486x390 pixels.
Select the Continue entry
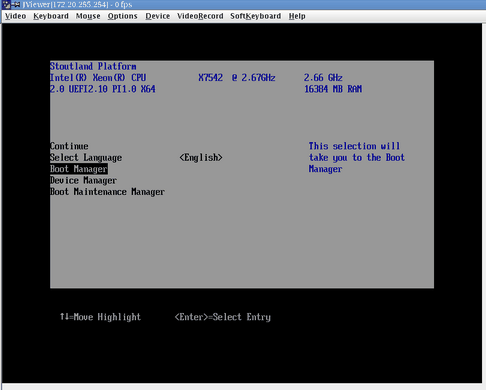tap(69, 146)
